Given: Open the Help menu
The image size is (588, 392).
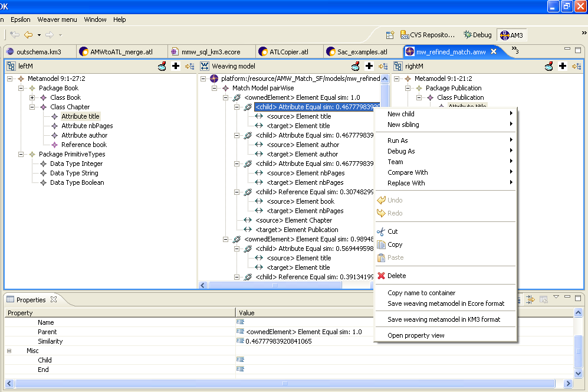Looking at the screenshot, I should tap(119, 19).
